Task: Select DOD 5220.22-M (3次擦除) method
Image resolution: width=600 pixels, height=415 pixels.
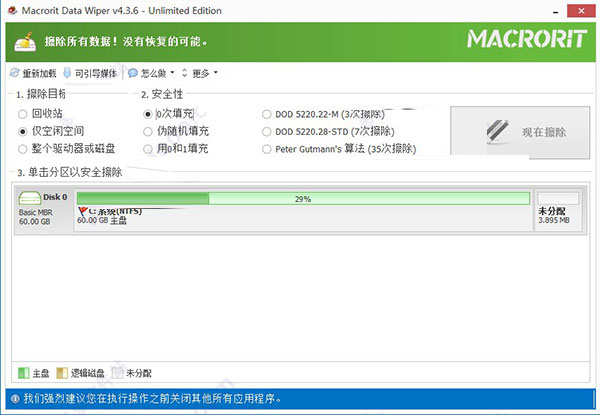Action: 266,114
